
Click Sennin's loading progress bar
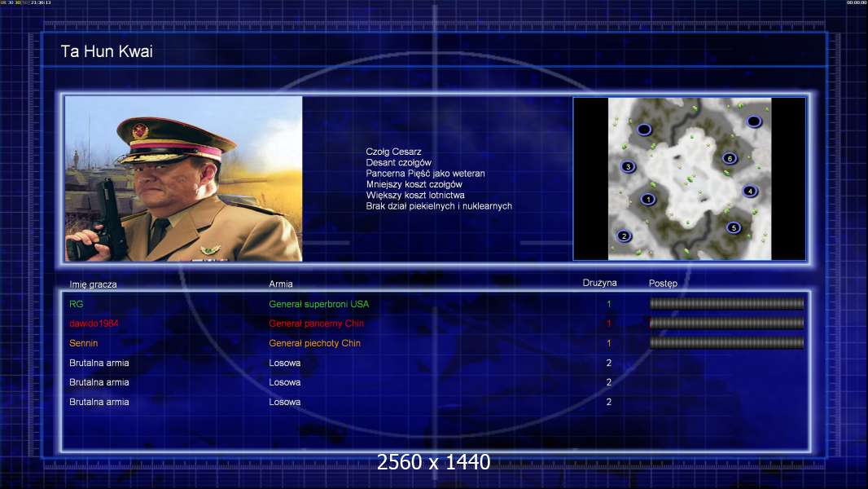point(727,343)
